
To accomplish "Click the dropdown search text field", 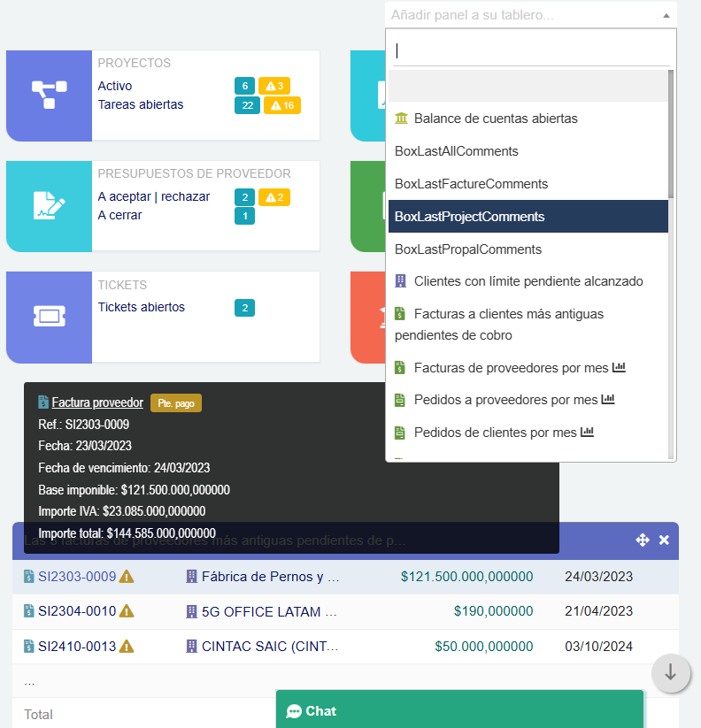I will pyautogui.click(x=531, y=51).
